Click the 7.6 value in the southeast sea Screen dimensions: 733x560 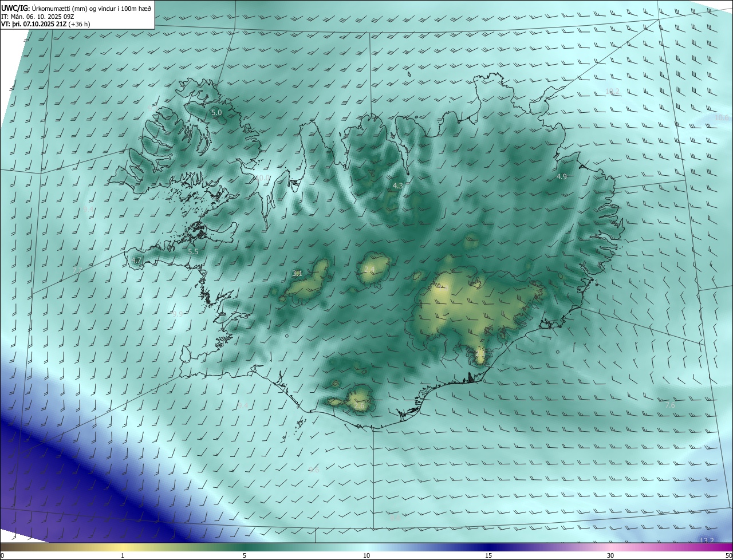[x=669, y=405]
